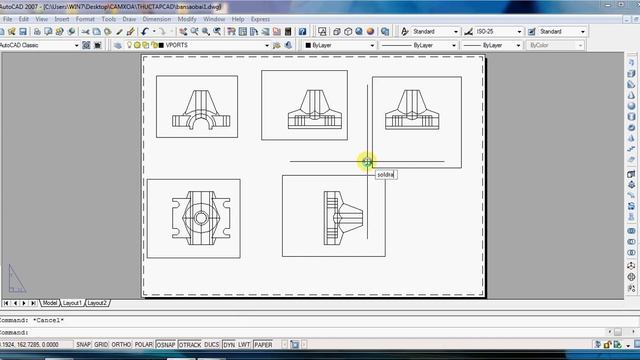Open the ByLayer linetype dropdown
This screenshot has height=360, width=640.
[453, 45]
